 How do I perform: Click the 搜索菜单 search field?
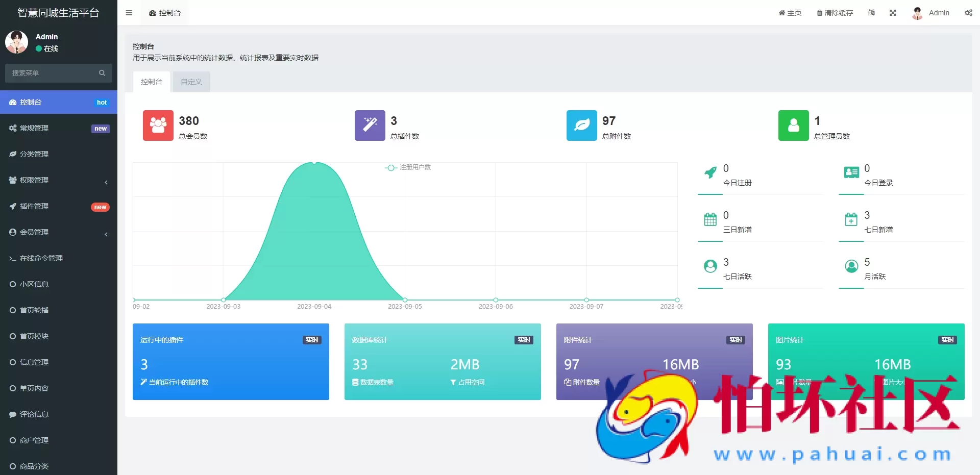tap(54, 73)
